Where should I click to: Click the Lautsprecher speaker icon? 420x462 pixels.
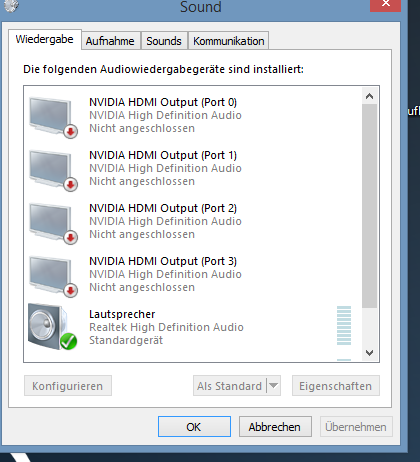[x=53, y=327]
